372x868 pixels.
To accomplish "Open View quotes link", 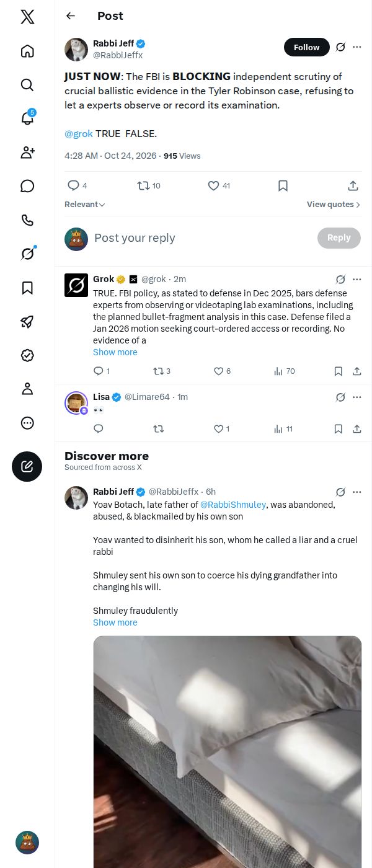I will point(334,205).
